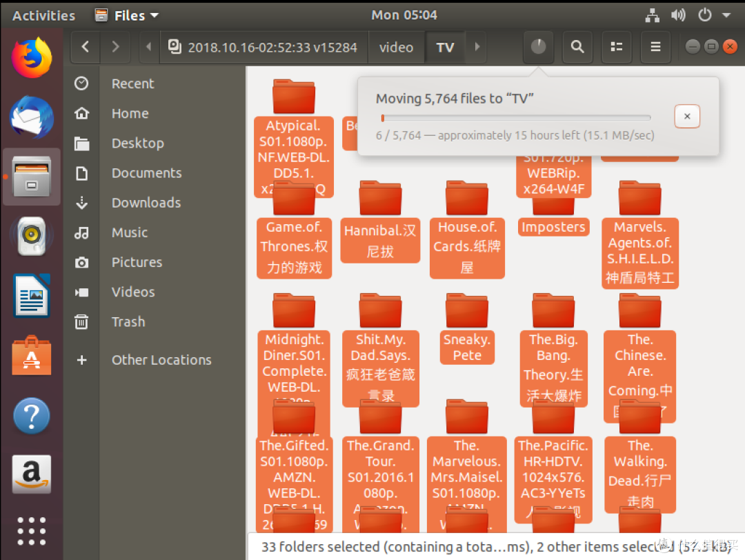Click the Music note icon
The image size is (745, 560).
pyautogui.click(x=81, y=232)
